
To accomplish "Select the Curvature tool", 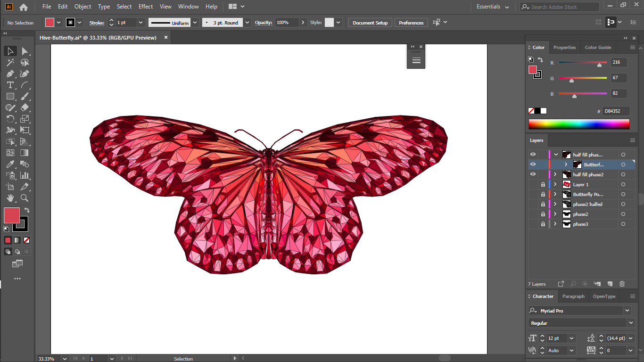I will point(25,74).
